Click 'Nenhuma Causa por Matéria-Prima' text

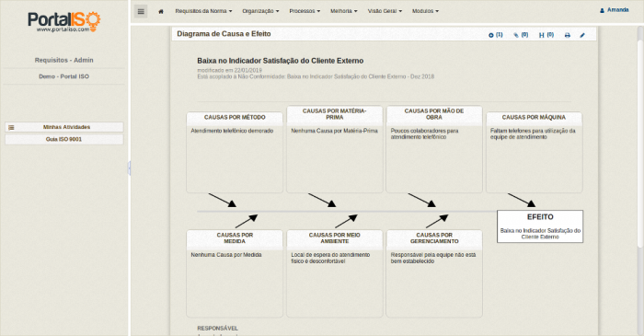pyautogui.click(x=334, y=131)
